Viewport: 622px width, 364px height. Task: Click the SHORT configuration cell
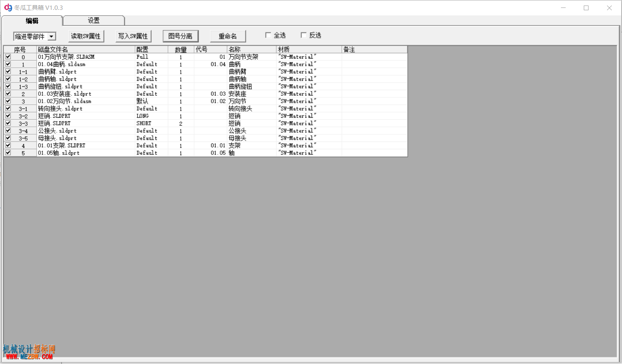tap(152, 123)
